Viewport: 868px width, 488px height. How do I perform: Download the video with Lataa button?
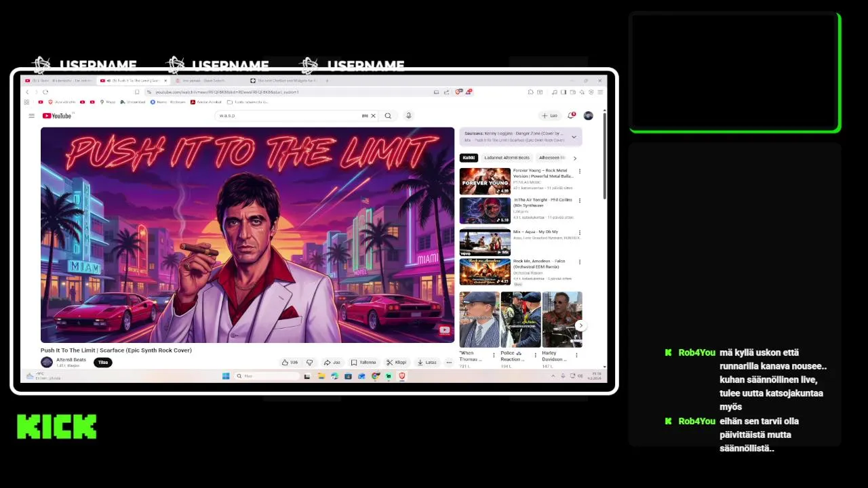click(x=427, y=363)
